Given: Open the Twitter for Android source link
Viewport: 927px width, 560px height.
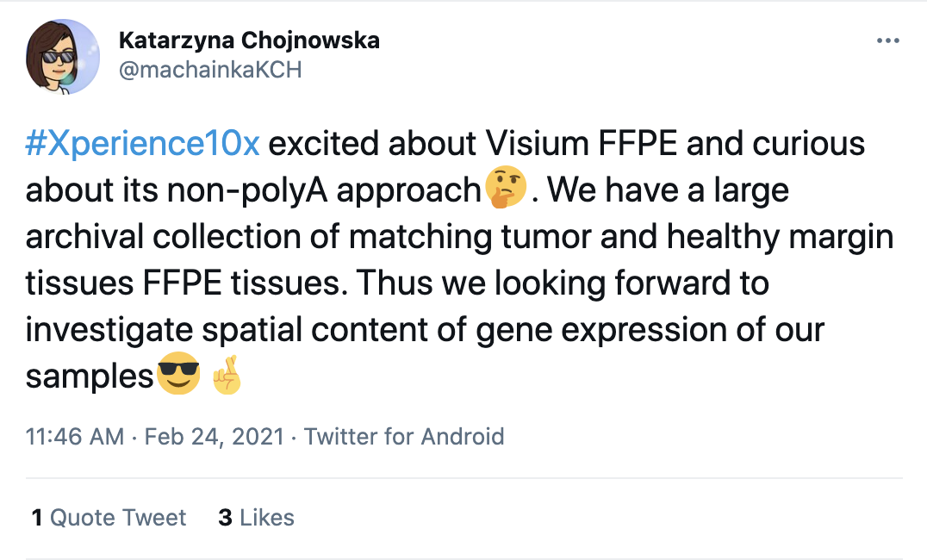Looking at the screenshot, I should 404,437.
